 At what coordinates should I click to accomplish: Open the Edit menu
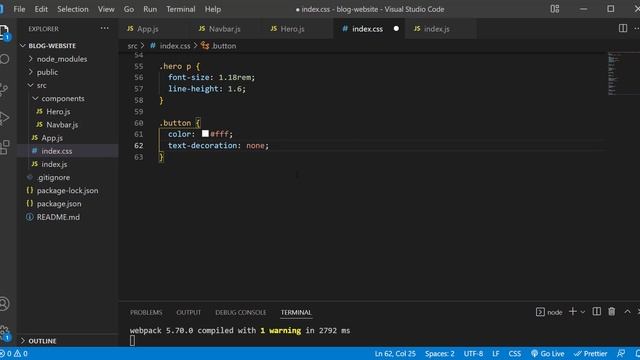41,9
